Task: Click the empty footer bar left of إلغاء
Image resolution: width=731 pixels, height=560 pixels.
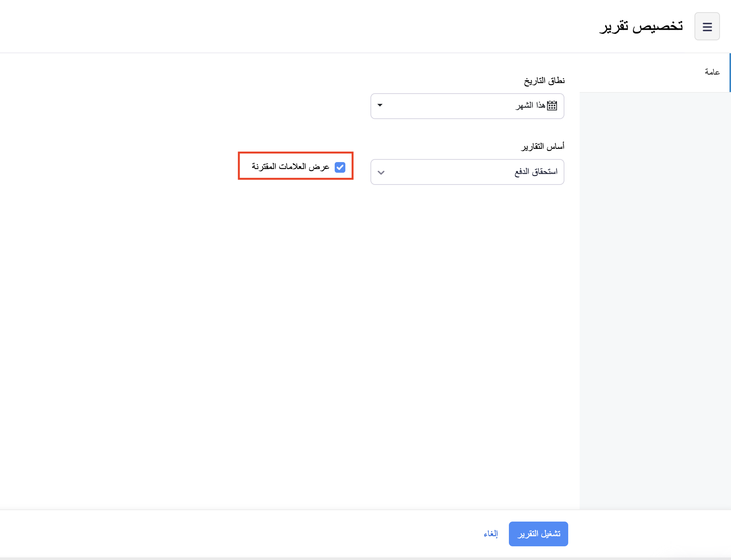Action: 228,534
